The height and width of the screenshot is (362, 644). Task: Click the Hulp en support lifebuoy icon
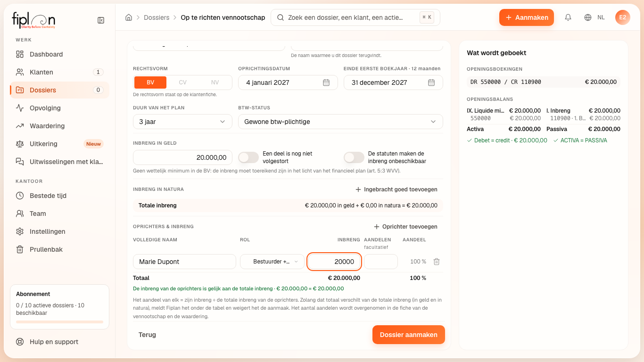(x=20, y=342)
